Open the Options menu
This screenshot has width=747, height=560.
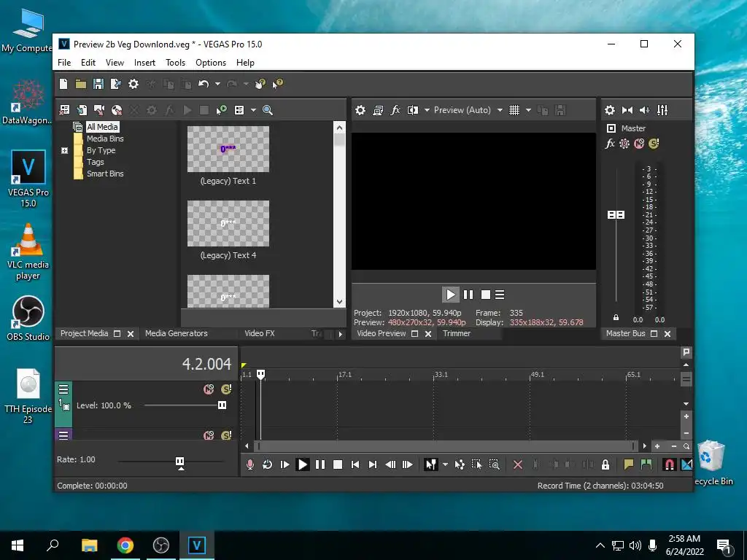click(211, 63)
